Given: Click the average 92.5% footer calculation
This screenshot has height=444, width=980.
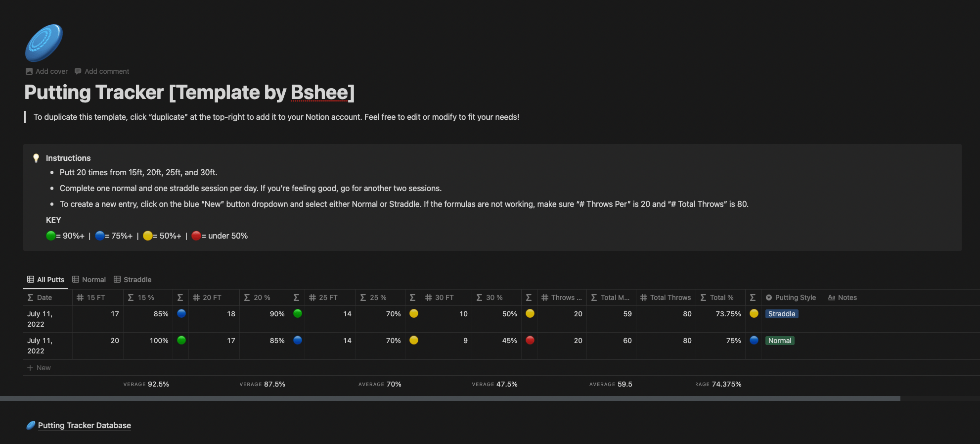Looking at the screenshot, I should [x=146, y=384].
